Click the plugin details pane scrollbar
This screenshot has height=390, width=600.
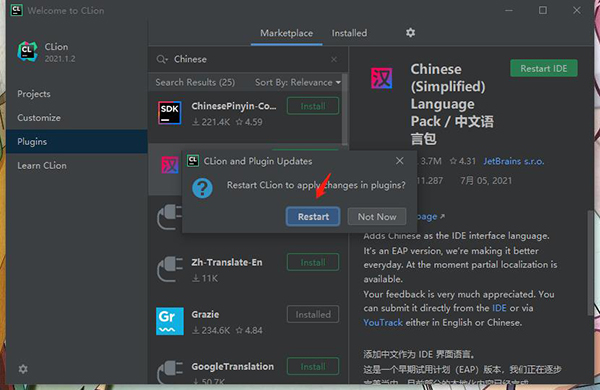(x=590, y=263)
